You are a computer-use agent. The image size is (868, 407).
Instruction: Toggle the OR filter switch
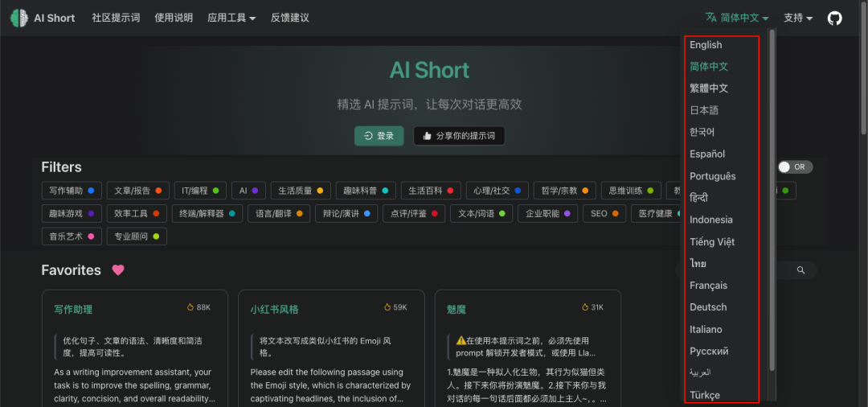(x=795, y=167)
